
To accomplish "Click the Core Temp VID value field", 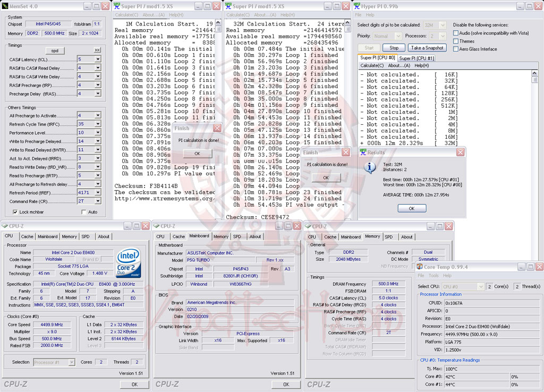I will coord(492,350).
